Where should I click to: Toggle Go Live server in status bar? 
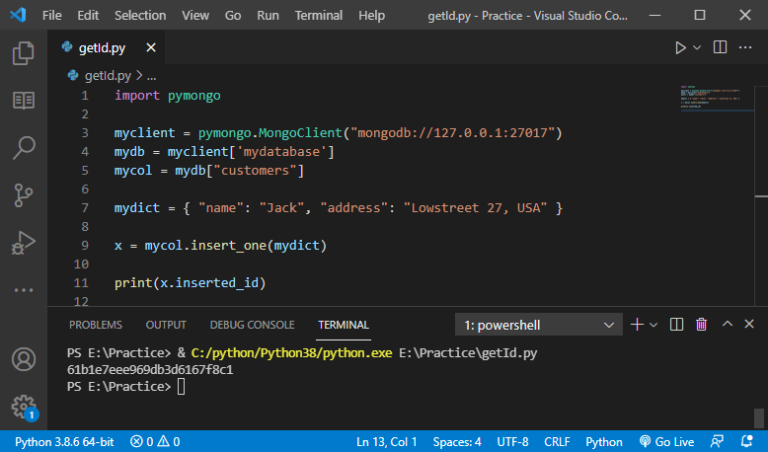(667, 442)
